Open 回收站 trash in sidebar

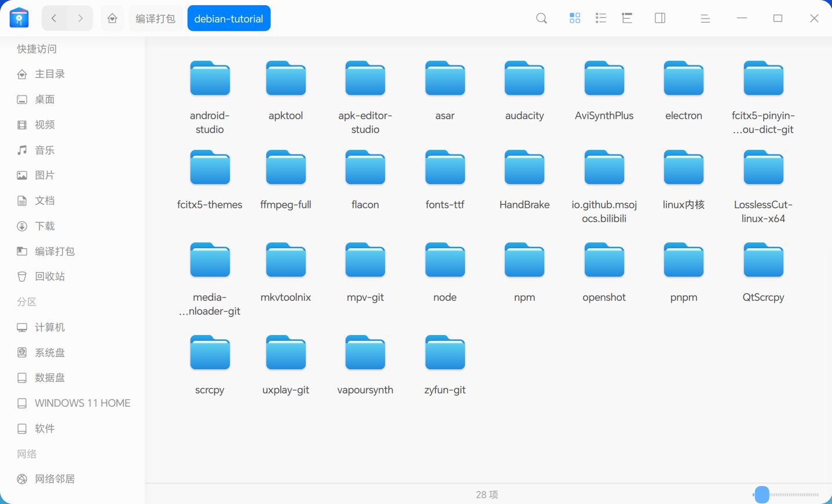[72, 277]
